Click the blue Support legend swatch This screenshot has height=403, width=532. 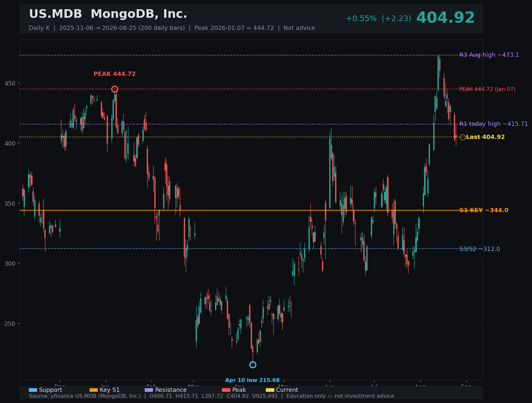pos(33,390)
